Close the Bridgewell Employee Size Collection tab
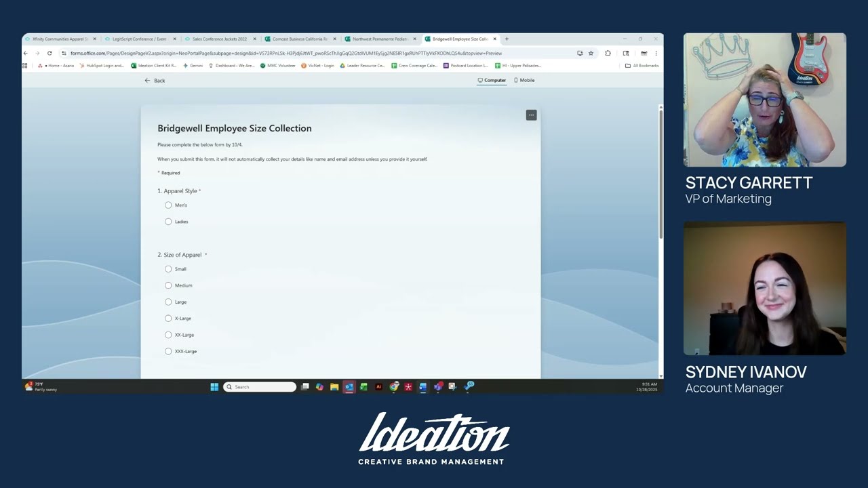 (x=494, y=39)
